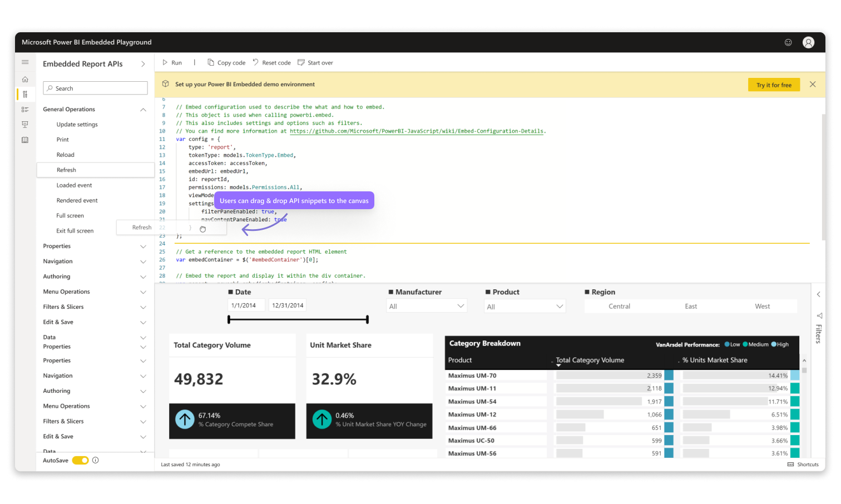Click the Category Breakdown scroll-up arrow
This screenshot has height=504, width=841.
click(804, 361)
